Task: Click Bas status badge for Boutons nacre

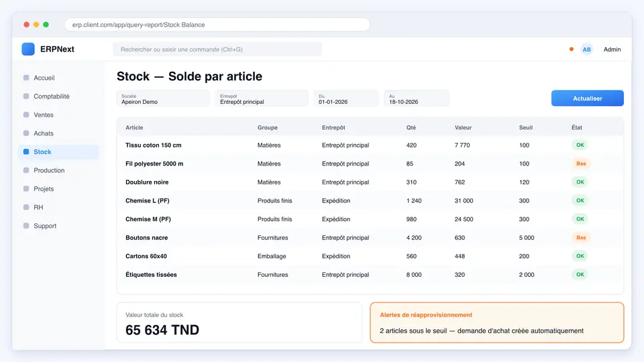Action: [581, 237]
